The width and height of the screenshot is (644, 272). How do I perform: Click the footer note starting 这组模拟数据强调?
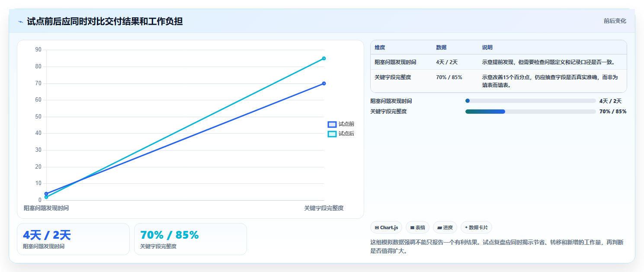pyautogui.click(x=497, y=246)
